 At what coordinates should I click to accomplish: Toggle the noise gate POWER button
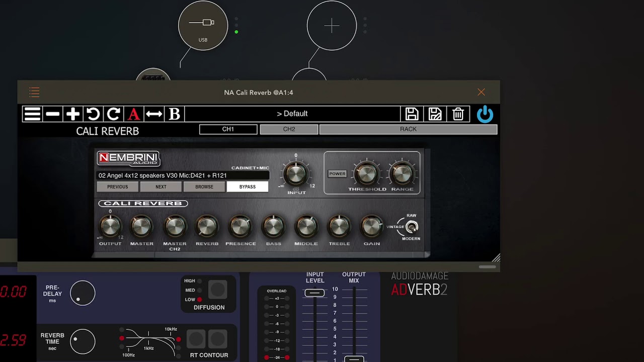(x=337, y=173)
